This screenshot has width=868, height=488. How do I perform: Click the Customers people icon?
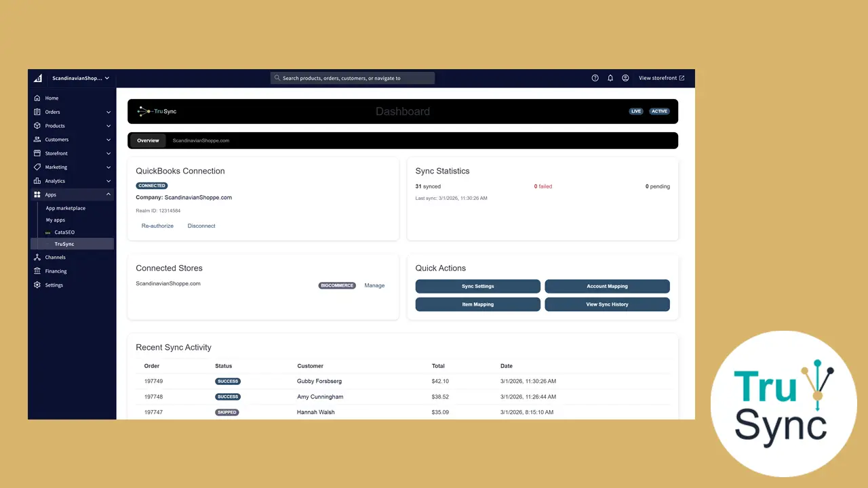37,140
